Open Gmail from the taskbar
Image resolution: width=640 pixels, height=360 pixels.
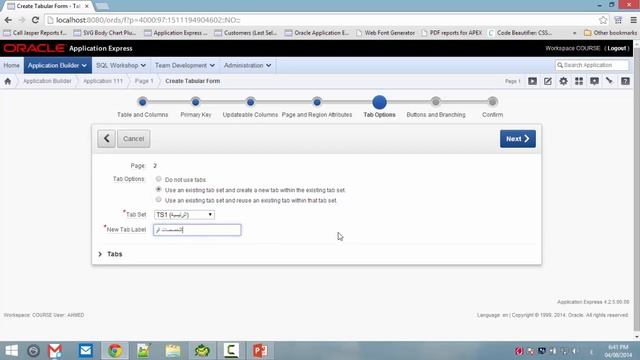point(55,351)
